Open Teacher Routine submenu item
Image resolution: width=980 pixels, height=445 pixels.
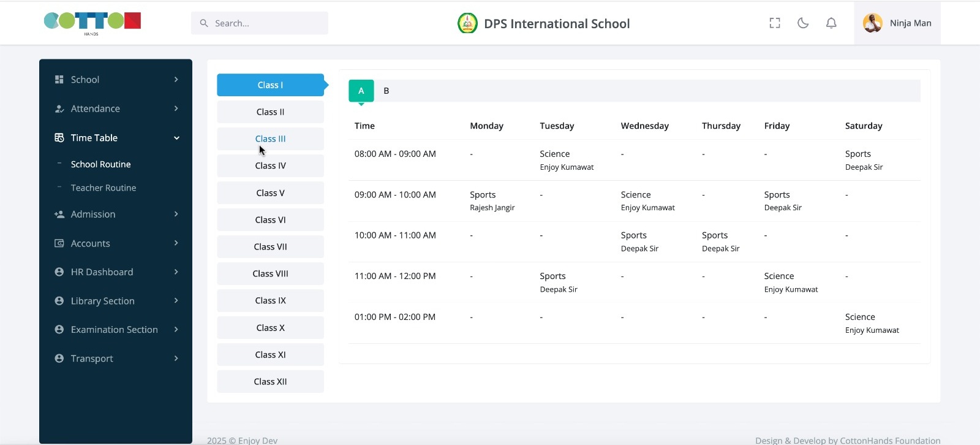[104, 188]
